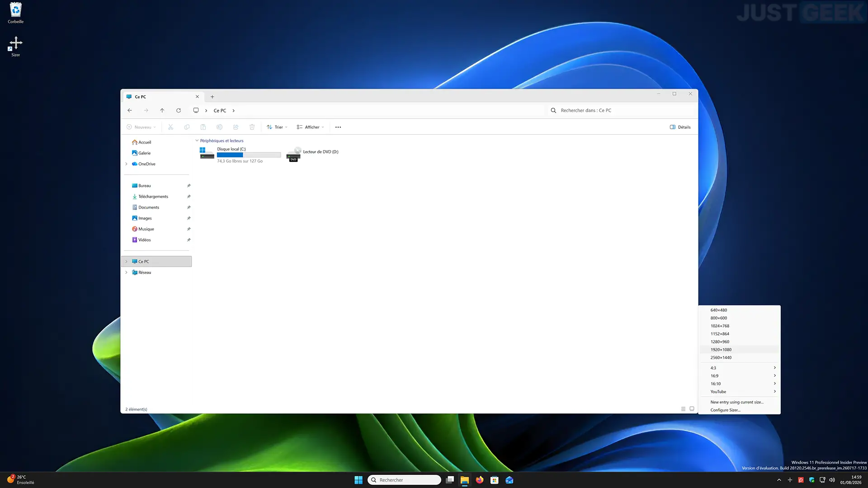Image resolution: width=868 pixels, height=488 pixels.
Task: Open the Microsoft Store taskbar icon
Action: point(495,480)
